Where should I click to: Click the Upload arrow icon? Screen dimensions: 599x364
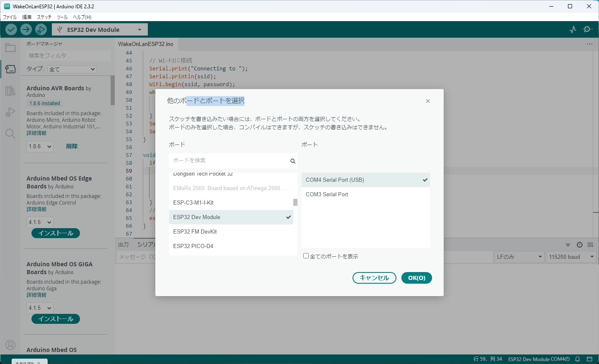pos(26,29)
